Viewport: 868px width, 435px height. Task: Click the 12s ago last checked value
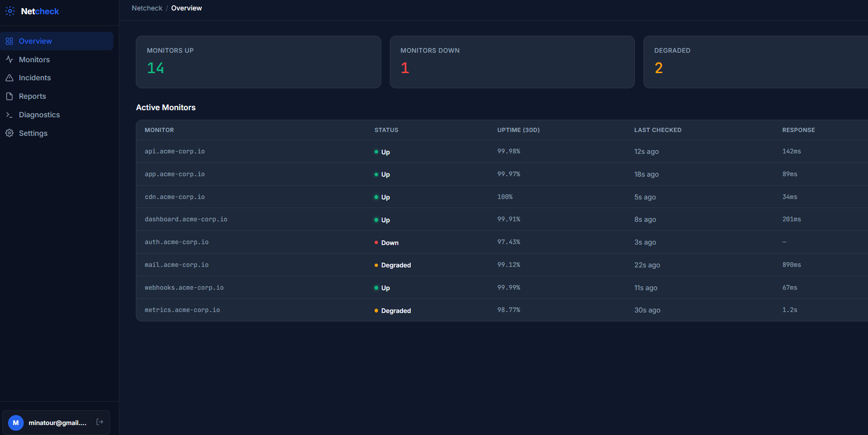pyautogui.click(x=646, y=151)
